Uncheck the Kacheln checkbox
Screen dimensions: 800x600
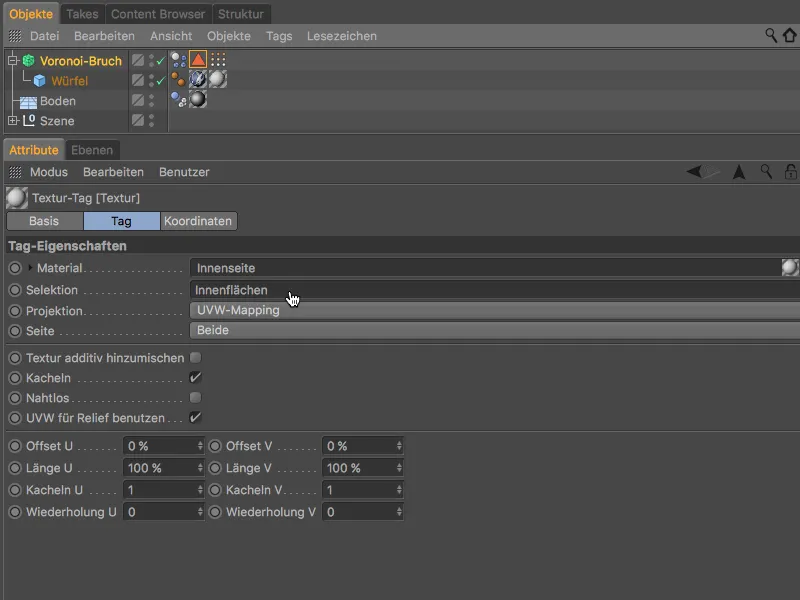click(x=195, y=378)
